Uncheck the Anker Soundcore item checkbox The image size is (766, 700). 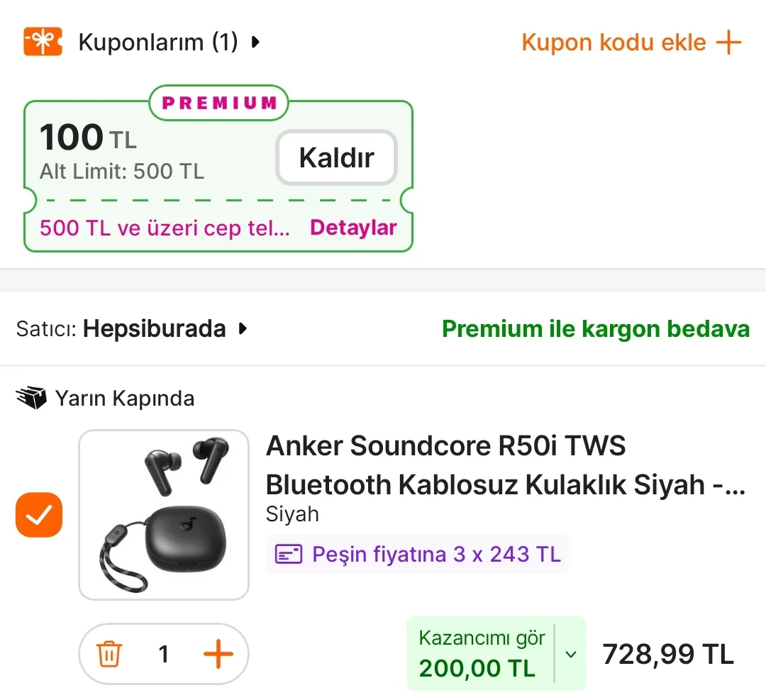coord(39,515)
